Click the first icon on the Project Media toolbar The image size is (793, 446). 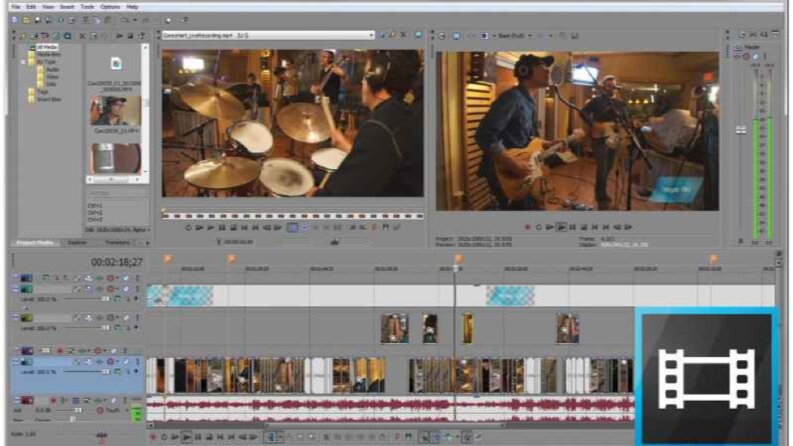22,36
